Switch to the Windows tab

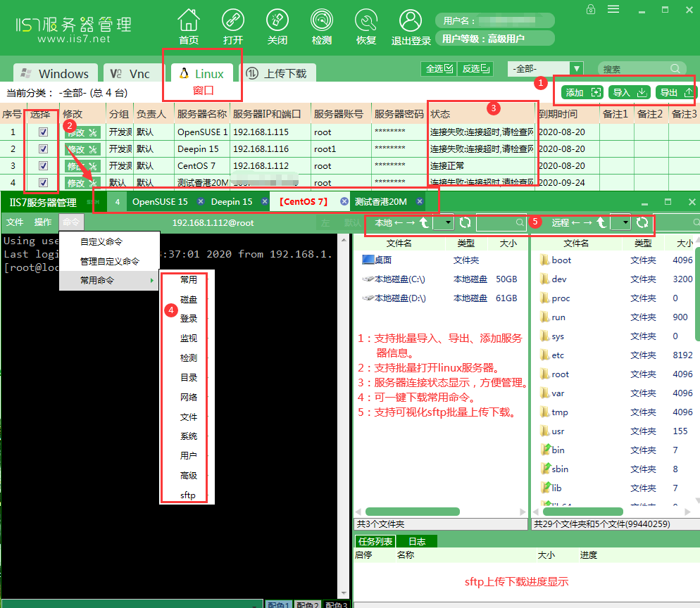(54, 72)
